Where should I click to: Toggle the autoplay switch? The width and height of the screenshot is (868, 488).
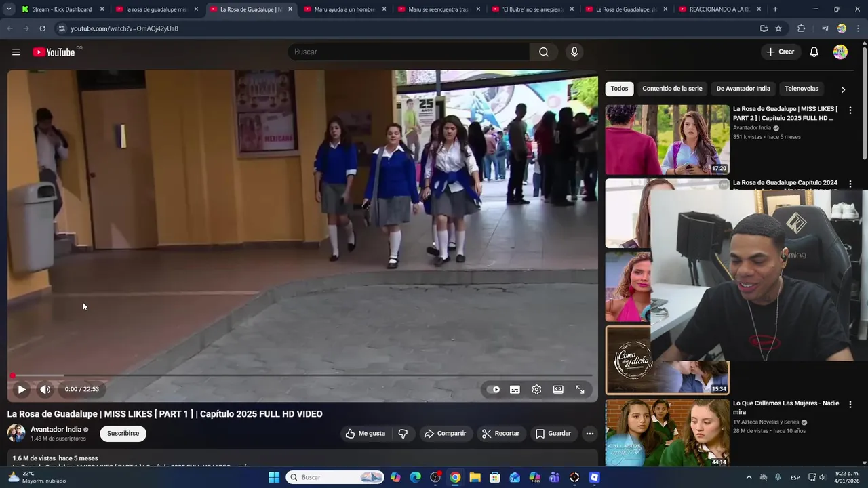click(494, 390)
